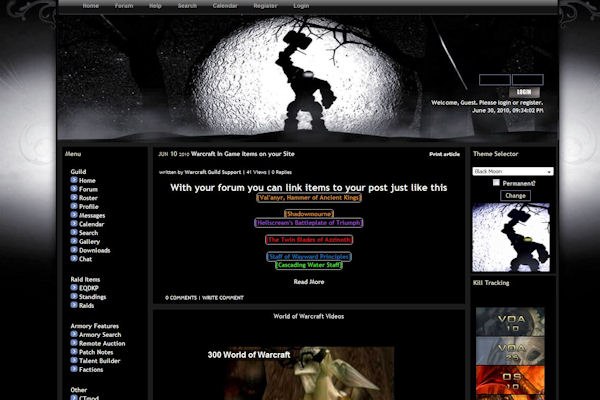Click the Change theme button
This screenshot has width=600, height=400.
click(515, 196)
